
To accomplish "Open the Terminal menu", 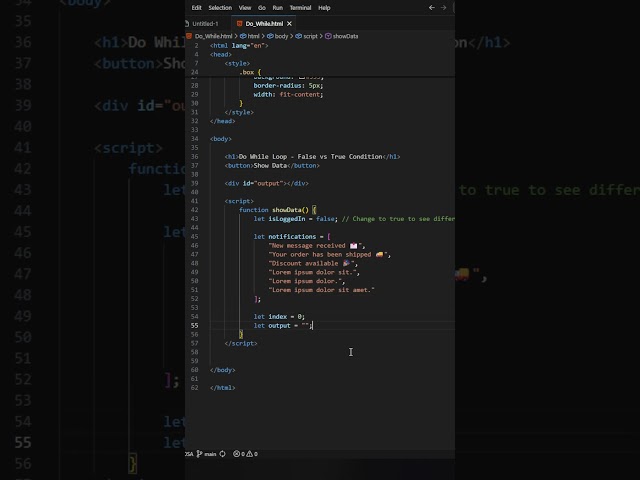I will coord(300,8).
